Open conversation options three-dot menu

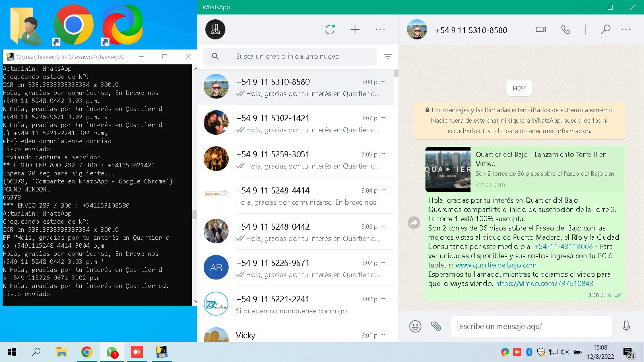[x=626, y=29]
